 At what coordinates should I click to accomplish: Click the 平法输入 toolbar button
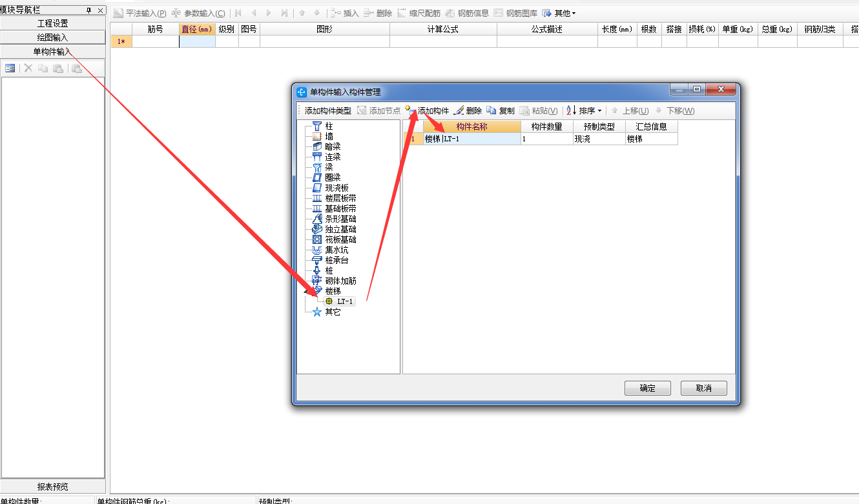[140, 13]
